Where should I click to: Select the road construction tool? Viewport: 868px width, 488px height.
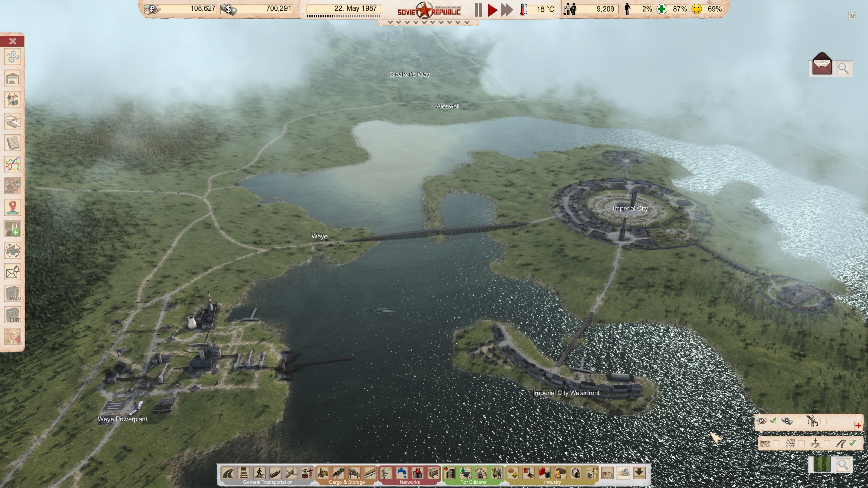[x=228, y=473]
